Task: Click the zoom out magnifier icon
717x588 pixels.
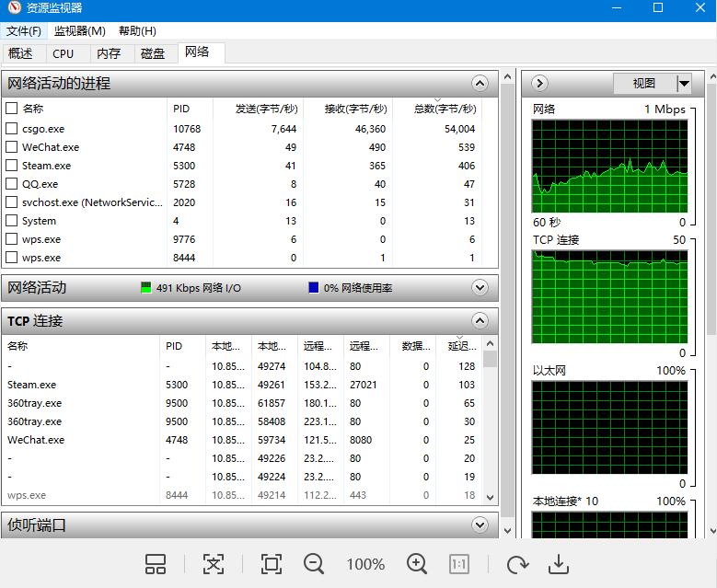Action: pos(314,564)
